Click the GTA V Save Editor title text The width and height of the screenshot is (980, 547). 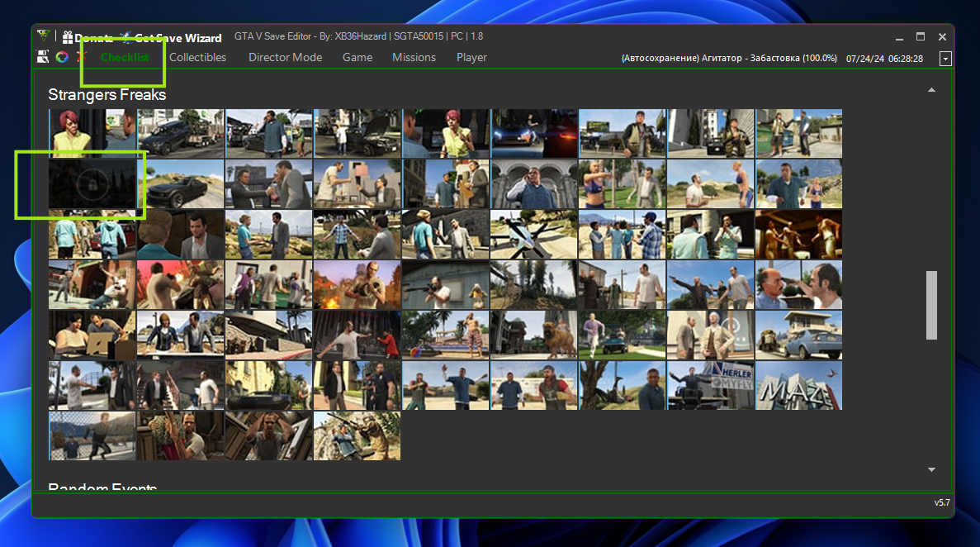pyautogui.click(x=359, y=36)
